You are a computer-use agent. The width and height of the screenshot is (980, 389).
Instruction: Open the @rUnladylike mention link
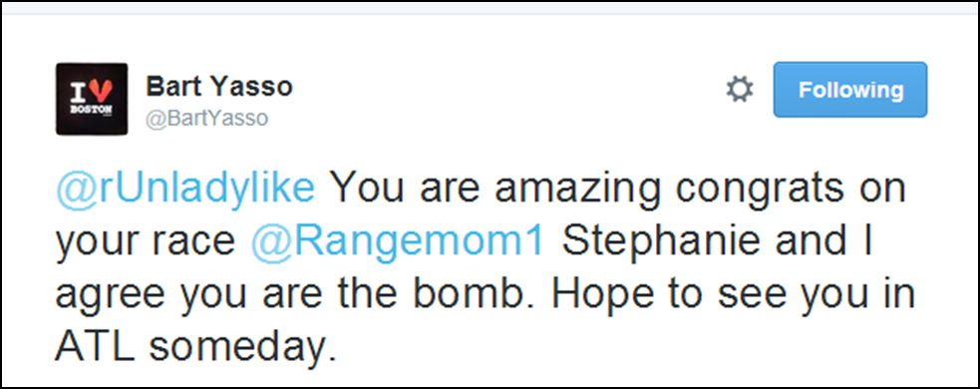(x=185, y=189)
